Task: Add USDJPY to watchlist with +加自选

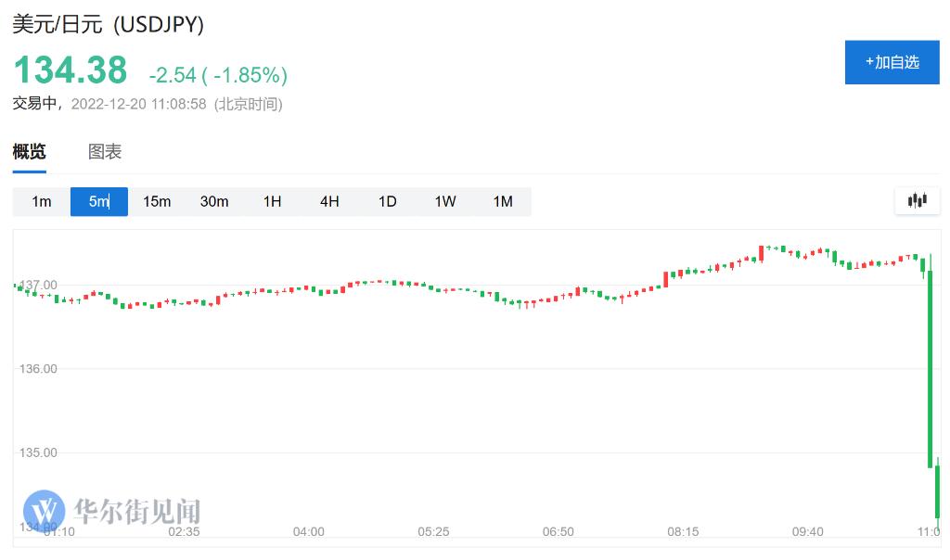Action: pos(892,62)
